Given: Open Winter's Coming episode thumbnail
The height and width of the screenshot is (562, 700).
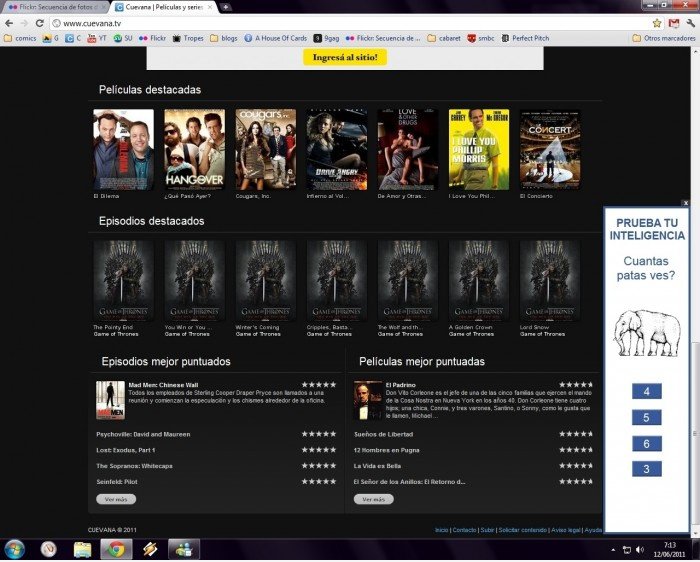Looking at the screenshot, I should 266,281.
